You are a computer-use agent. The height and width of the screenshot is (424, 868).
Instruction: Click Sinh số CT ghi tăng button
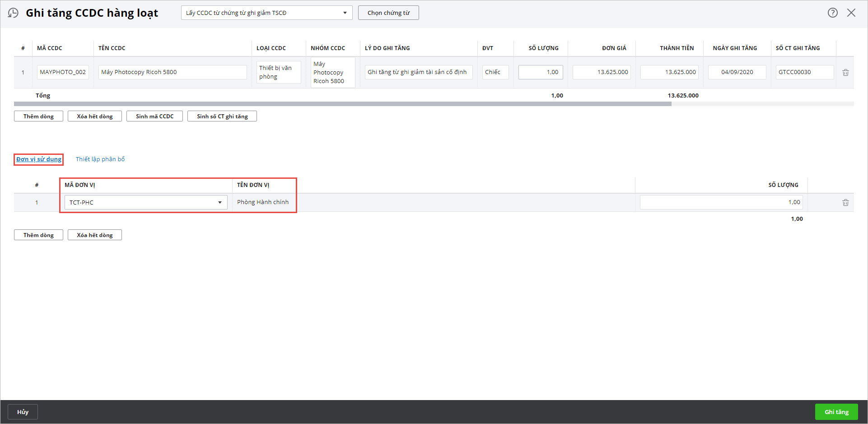(x=222, y=116)
